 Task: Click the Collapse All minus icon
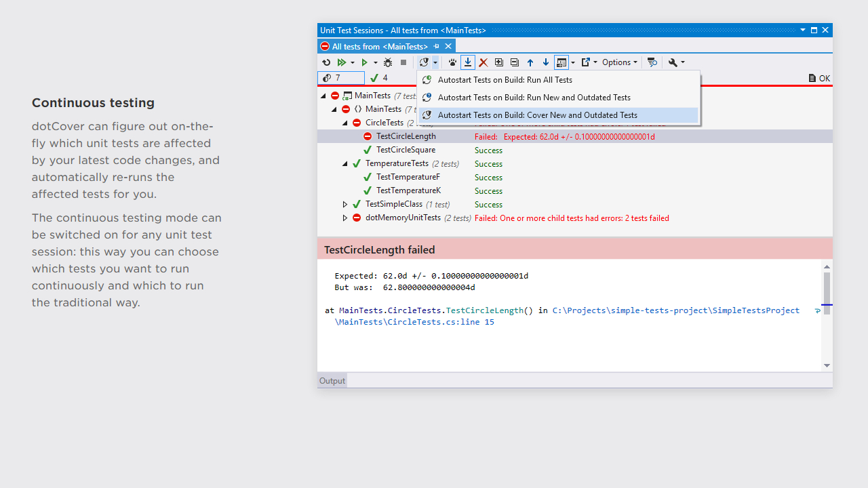pos(515,62)
